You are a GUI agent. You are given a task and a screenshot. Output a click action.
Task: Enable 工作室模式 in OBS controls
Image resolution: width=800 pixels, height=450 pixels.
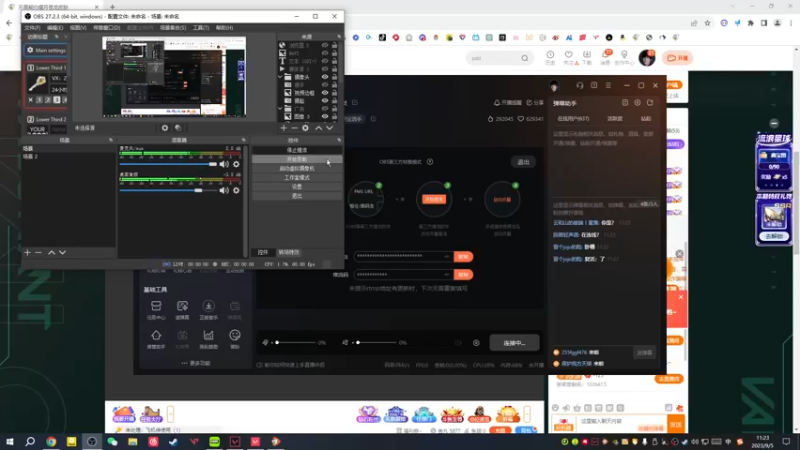click(297, 178)
